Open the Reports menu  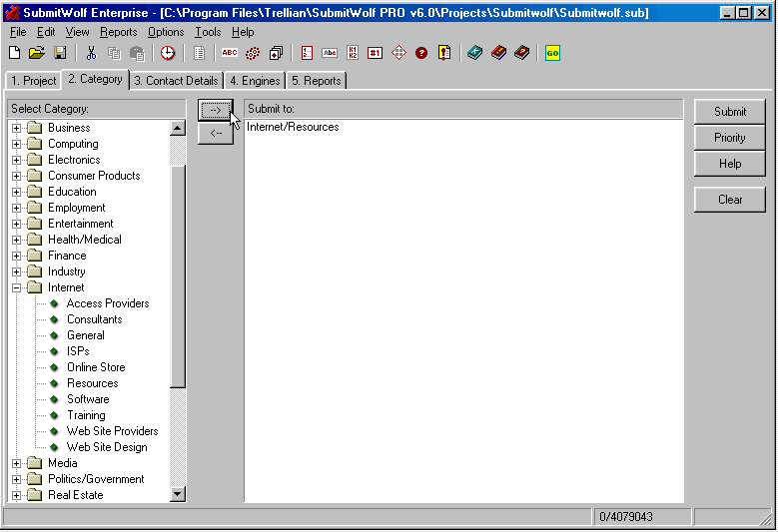[x=118, y=32]
